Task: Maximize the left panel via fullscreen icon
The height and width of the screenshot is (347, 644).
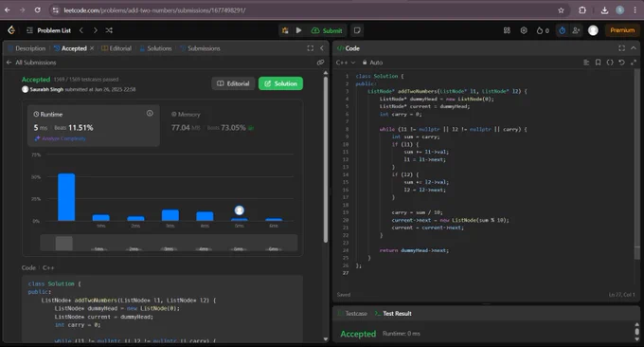Action: (310, 48)
